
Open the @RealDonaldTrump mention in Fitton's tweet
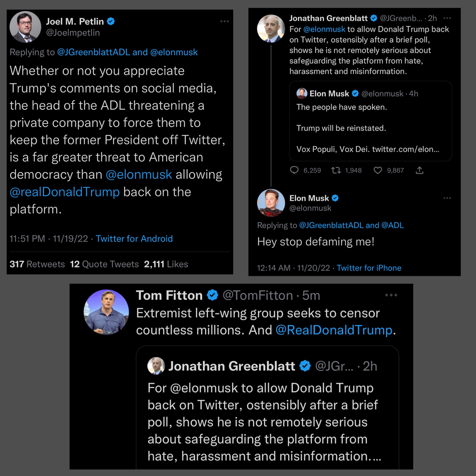(x=334, y=330)
